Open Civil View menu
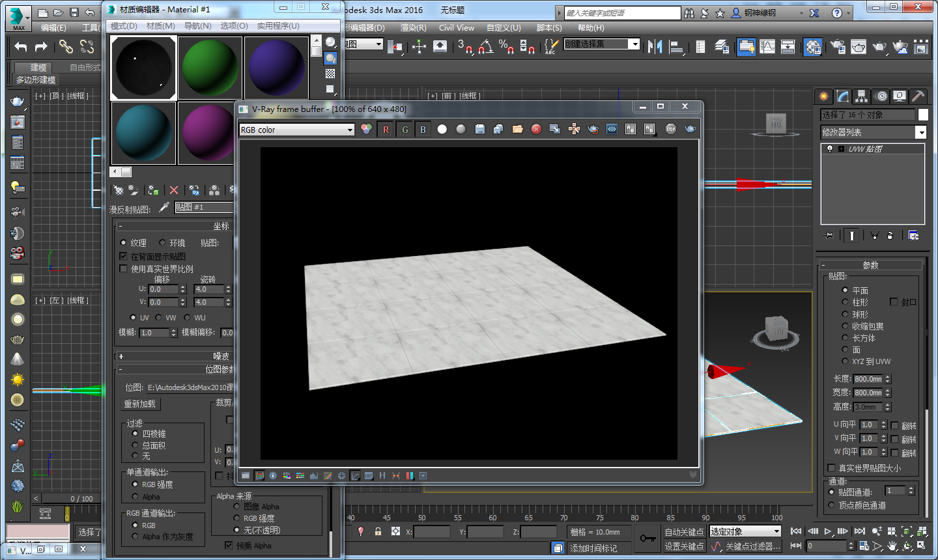This screenshot has height=560, width=938. (x=456, y=27)
